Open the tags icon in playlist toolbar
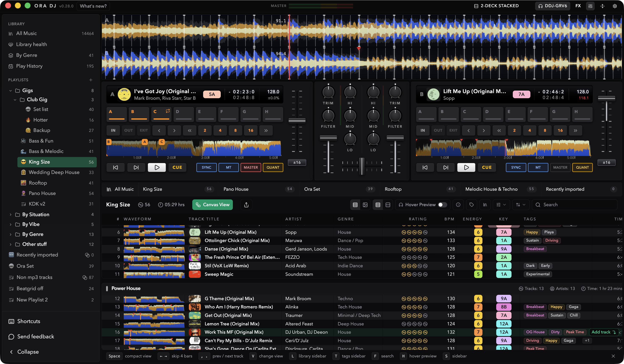624x364 pixels. (x=471, y=205)
